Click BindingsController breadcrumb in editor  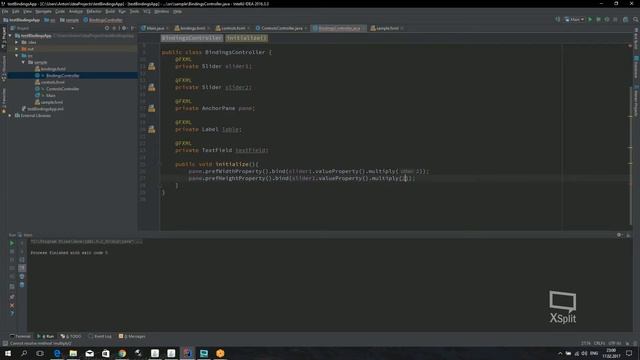click(192, 38)
